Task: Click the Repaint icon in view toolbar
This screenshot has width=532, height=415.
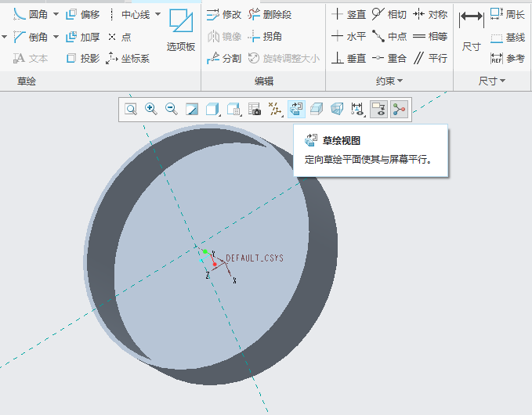Action: point(192,109)
